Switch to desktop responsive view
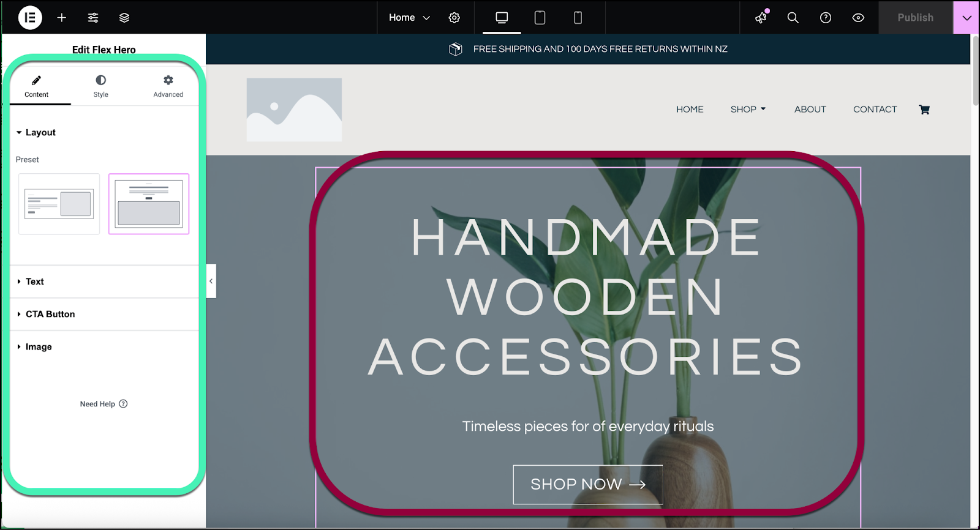The width and height of the screenshot is (980, 530). pos(502,18)
